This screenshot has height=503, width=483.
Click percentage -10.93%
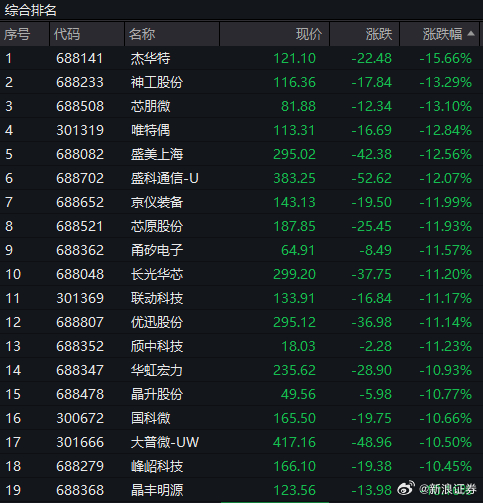tap(446, 370)
